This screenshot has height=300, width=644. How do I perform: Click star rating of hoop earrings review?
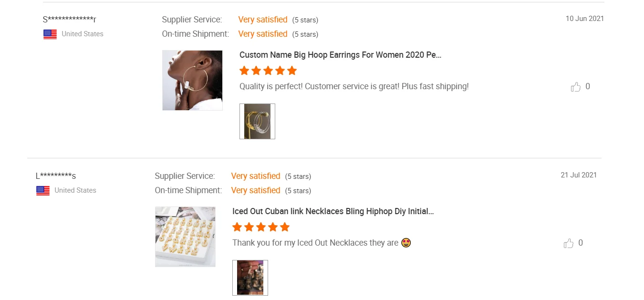(x=268, y=71)
